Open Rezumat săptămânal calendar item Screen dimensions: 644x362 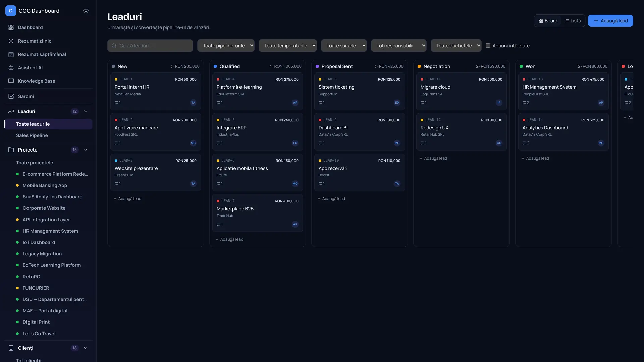coord(48,54)
